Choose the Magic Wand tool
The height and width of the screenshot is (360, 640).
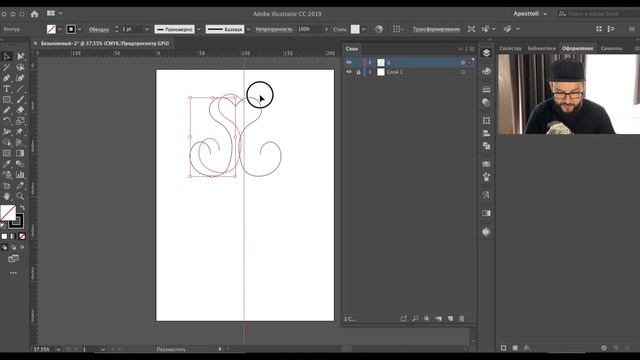tap(7, 67)
